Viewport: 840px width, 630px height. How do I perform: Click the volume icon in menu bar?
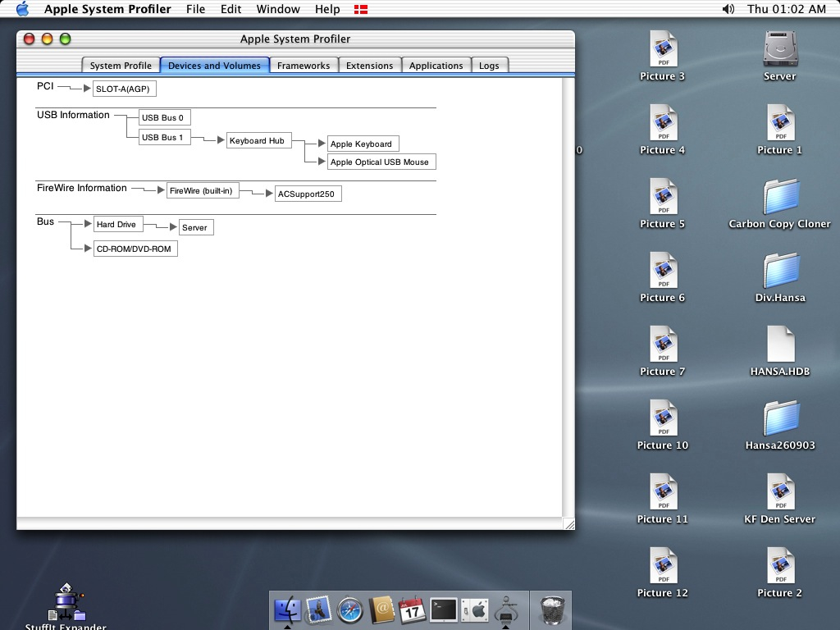[728, 9]
